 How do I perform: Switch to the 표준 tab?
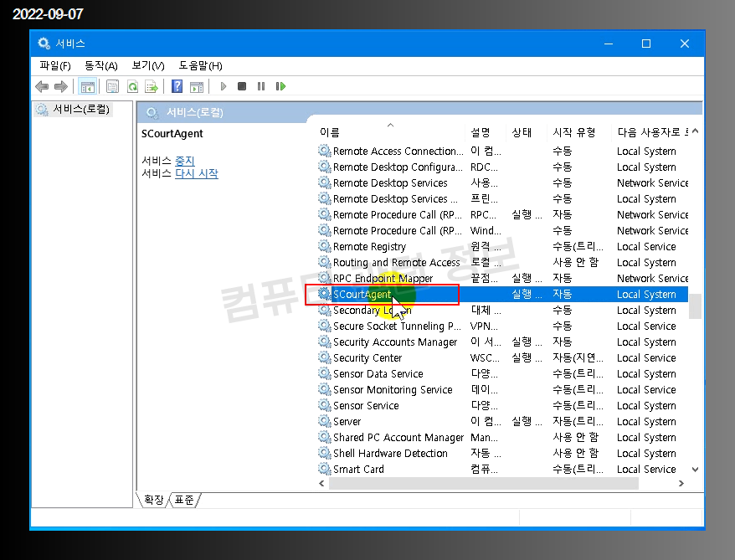pyautogui.click(x=184, y=500)
